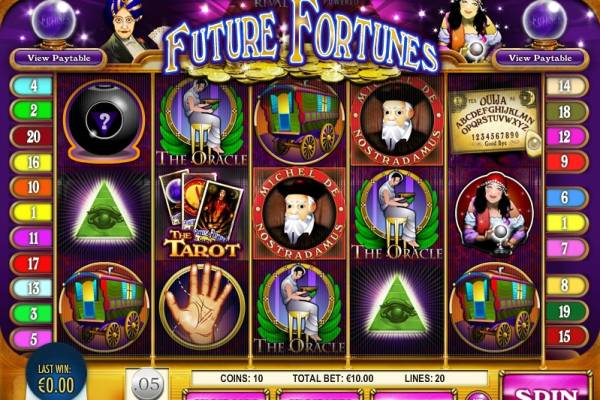Click The Oracle symbol in the top row
The image size is (600, 400).
[202, 121]
